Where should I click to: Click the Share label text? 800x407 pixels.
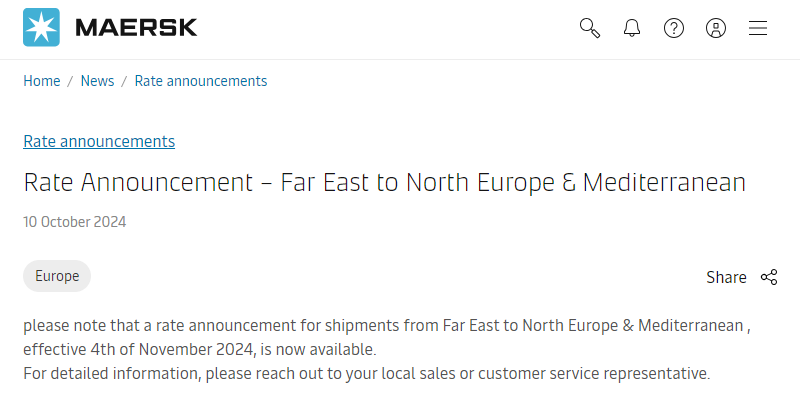pos(726,277)
